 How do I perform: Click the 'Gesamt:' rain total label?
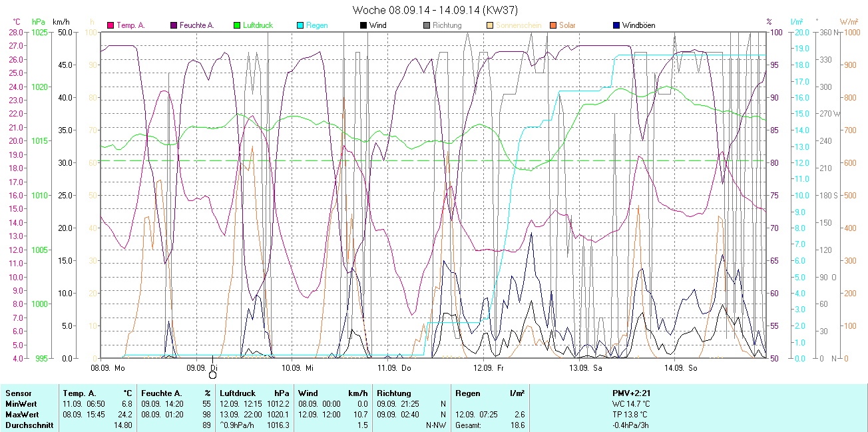point(468,425)
